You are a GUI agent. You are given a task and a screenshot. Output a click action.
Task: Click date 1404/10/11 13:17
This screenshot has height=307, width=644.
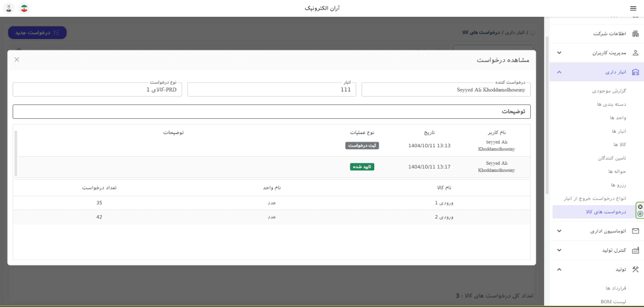[430, 167]
